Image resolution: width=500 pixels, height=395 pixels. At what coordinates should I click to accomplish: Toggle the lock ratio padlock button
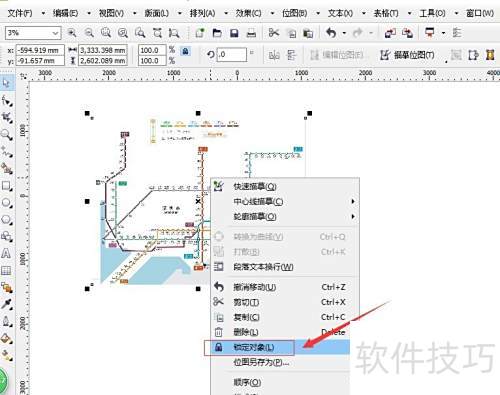tap(185, 51)
